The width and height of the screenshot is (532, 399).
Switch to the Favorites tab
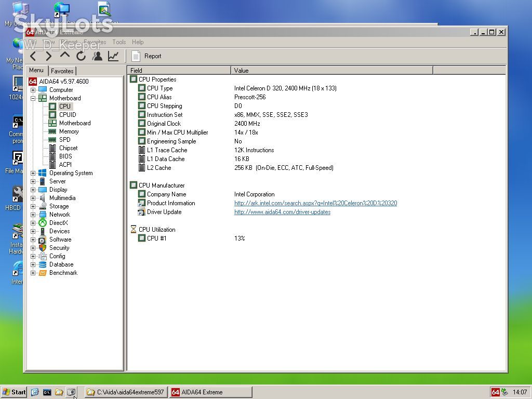62,71
